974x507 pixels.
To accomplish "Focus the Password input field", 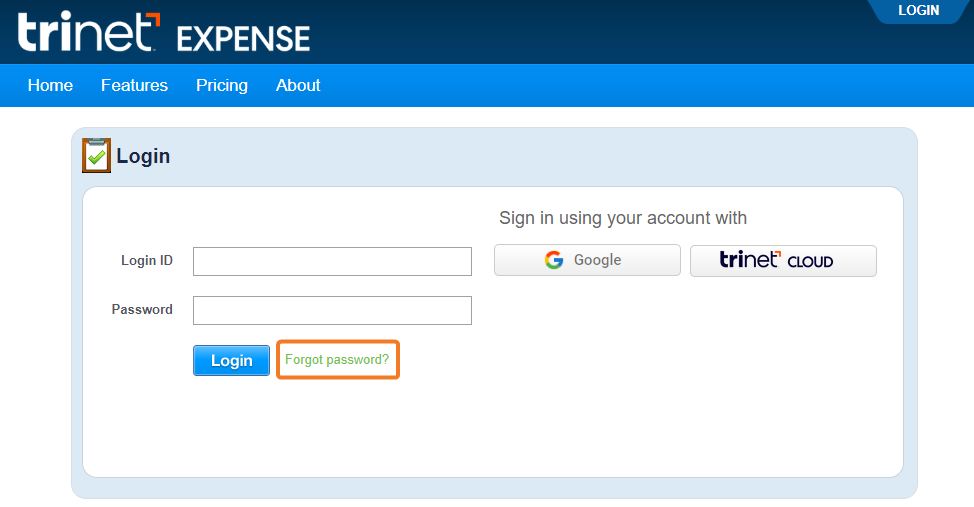I will (332, 311).
